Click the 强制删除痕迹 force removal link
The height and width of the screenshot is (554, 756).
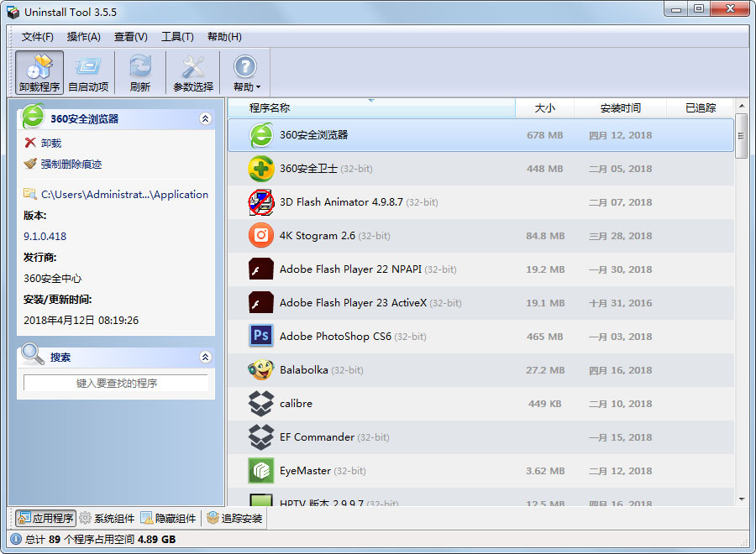(x=71, y=165)
